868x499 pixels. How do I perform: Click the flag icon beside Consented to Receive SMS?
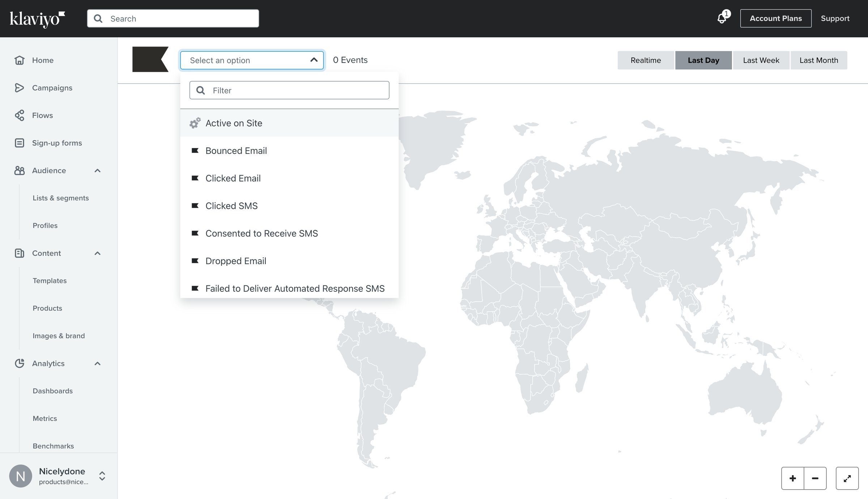195,233
